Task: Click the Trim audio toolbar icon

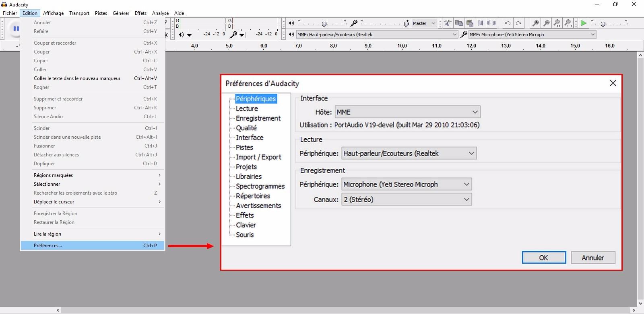Action: point(480,23)
